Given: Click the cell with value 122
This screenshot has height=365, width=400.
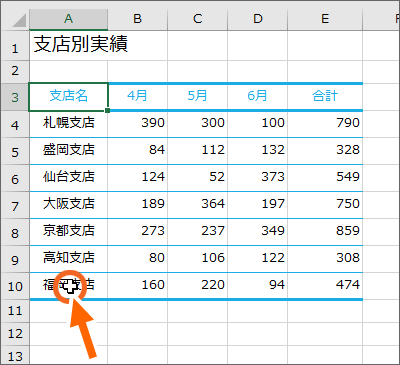Looking at the screenshot, I should (x=257, y=259).
